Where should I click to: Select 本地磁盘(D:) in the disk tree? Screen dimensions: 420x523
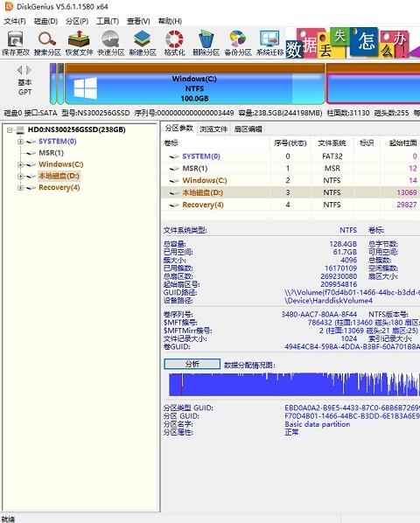point(59,176)
